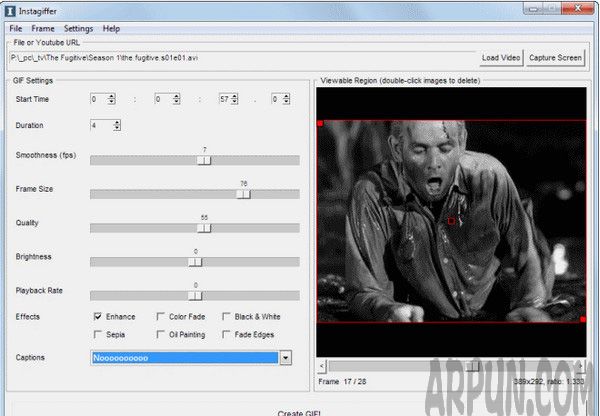Screen dimensions: 600x416
Task: Enable the Black & White effect
Action: (x=227, y=317)
